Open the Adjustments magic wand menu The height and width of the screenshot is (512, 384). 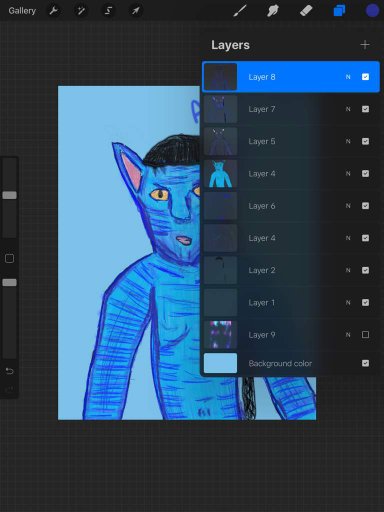[x=81, y=11]
